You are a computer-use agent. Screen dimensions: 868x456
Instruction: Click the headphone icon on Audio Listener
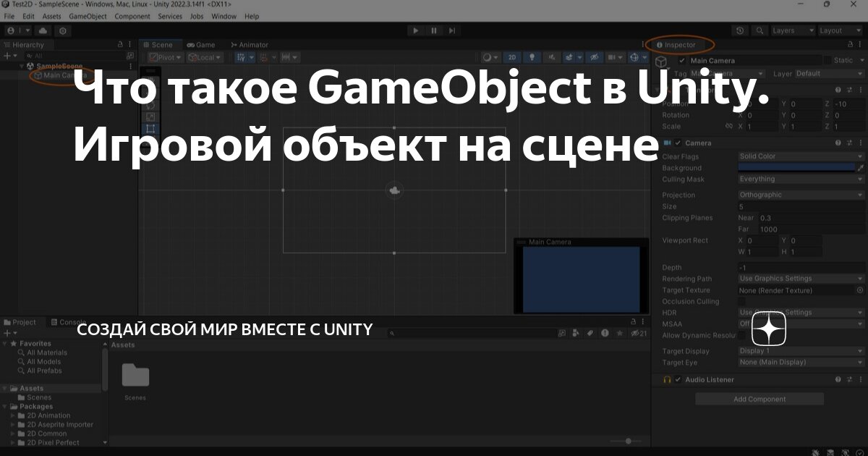point(665,379)
